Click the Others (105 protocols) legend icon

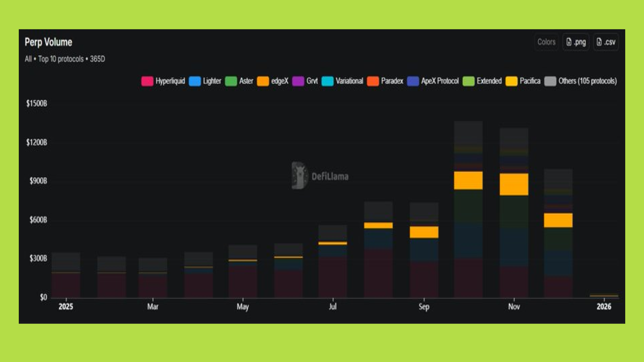click(x=550, y=81)
